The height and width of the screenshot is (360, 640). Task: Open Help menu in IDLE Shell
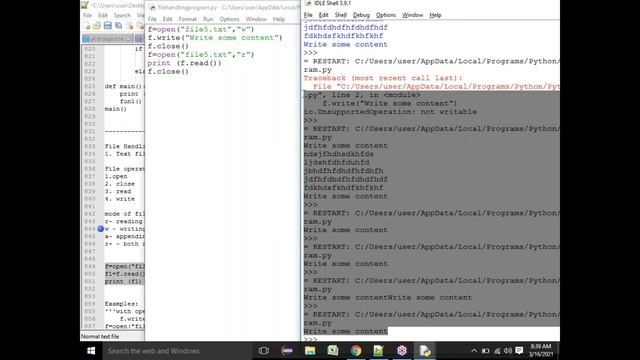435,15
